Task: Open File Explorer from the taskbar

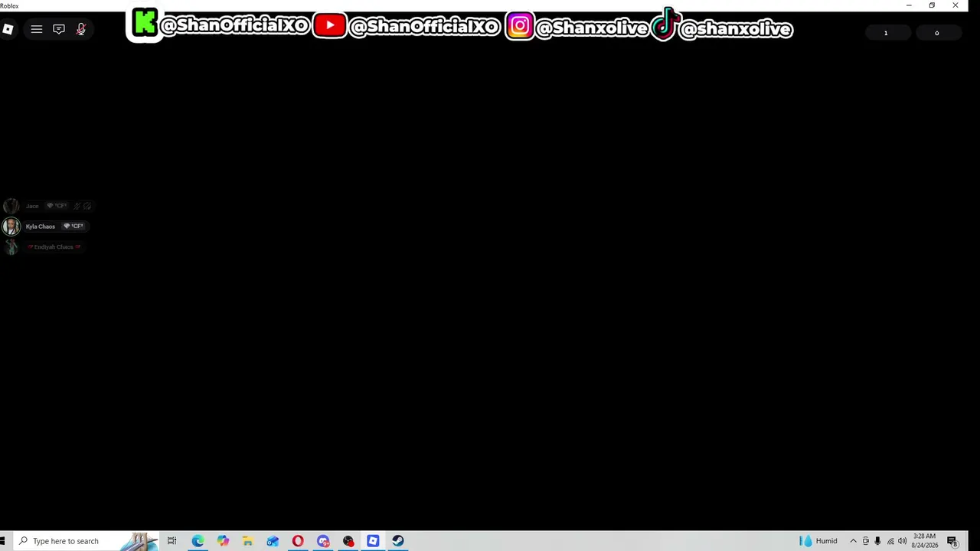Action: click(247, 541)
